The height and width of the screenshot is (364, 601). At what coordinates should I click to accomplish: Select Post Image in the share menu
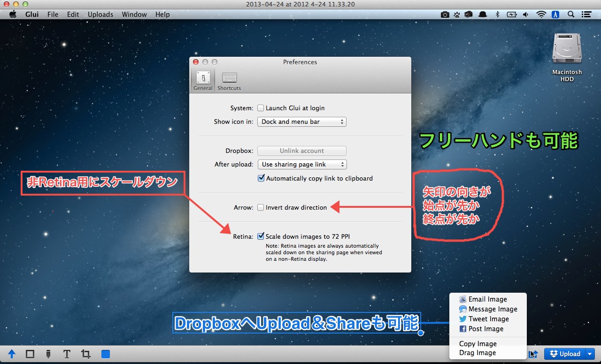pyautogui.click(x=488, y=329)
